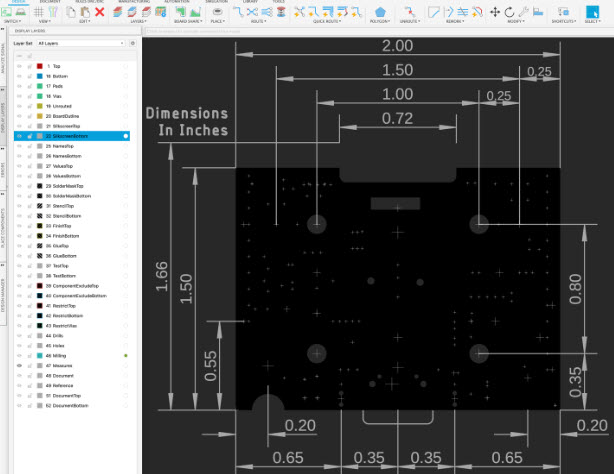The image size is (614, 474).
Task: Toggle lock on 21 SilkscreenTop layer
Action: tap(30, 126)
